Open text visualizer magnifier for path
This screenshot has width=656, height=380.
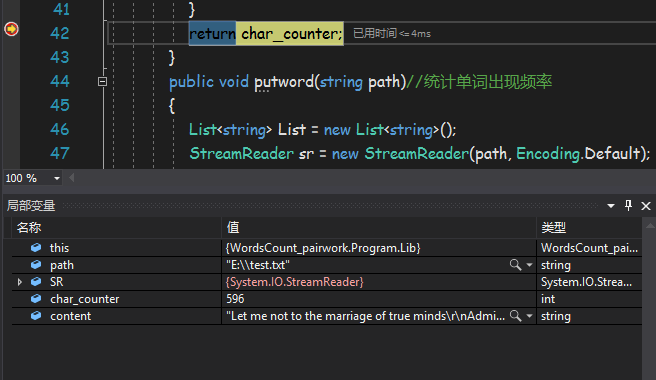[515, 265]
